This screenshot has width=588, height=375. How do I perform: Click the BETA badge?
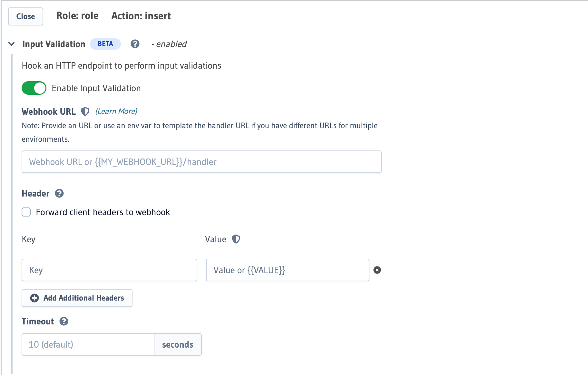pyautogui.click(x=105, y=43)
